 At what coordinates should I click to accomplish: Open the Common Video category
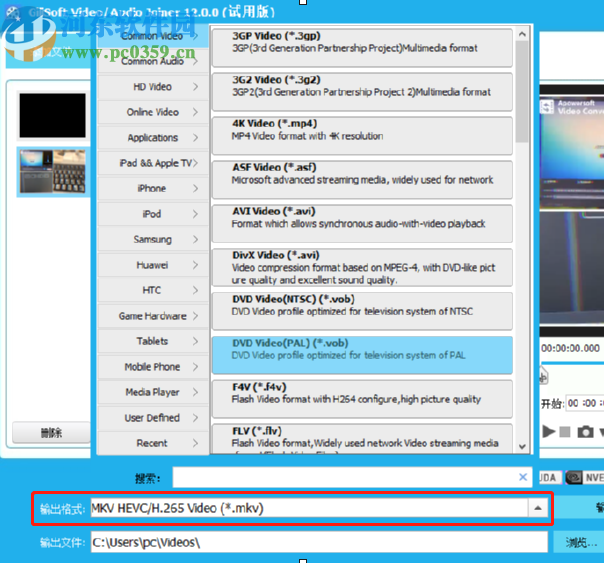153,36
